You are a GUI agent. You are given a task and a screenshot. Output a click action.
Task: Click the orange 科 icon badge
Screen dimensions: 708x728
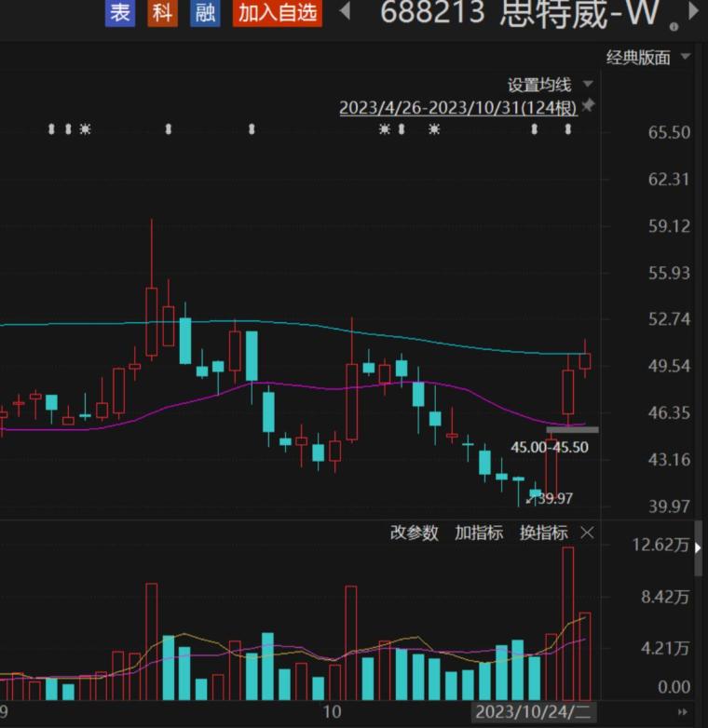pyautogui.click(x=162, y=12)
